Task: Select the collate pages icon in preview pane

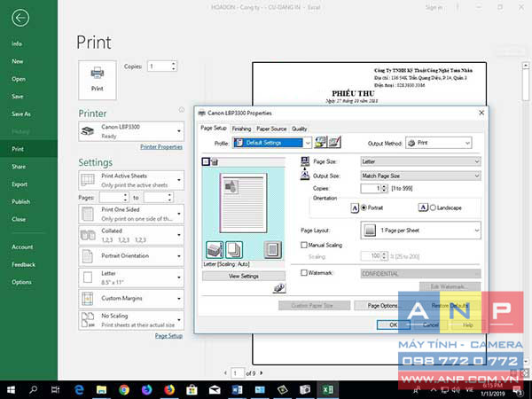Action: pos(234,250)
